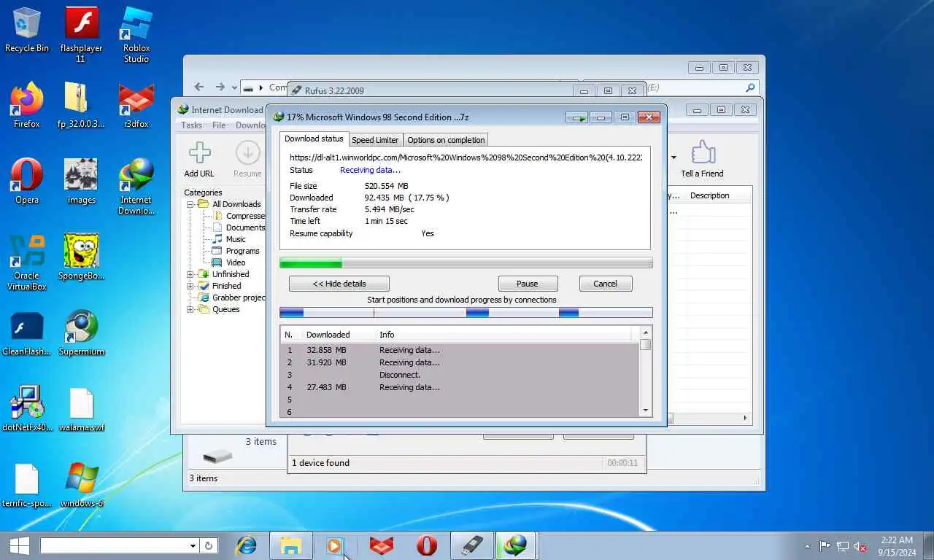Select the Programs category in IDM tree
The height and width of the screenshot is (560, 934).
point(242,251)
